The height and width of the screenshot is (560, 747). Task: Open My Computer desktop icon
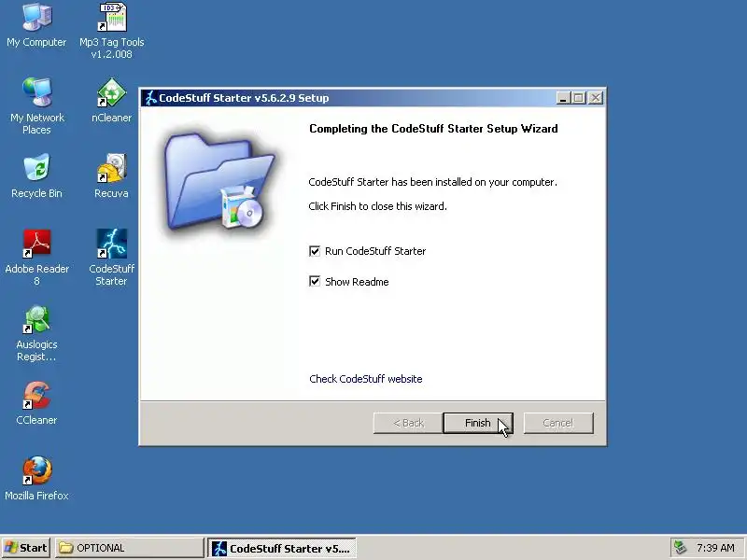coord(36,25)
